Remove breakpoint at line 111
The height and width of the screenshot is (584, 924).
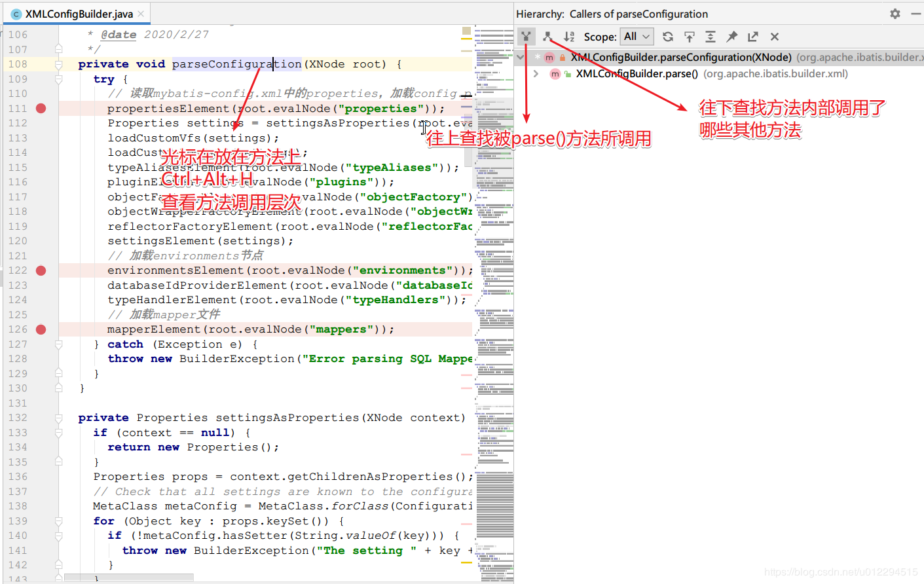[41, 109]
